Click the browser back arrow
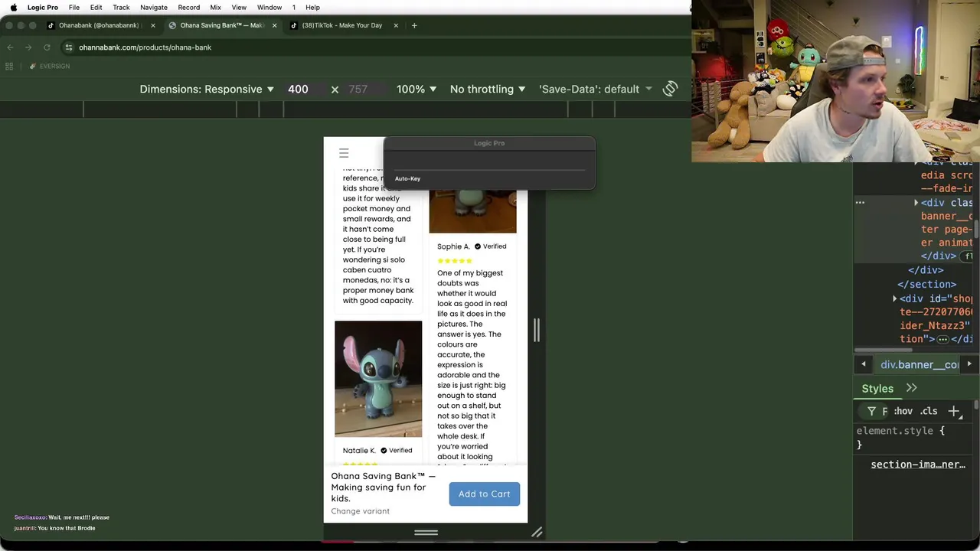 pyautogui.click(x=11, y=47)
